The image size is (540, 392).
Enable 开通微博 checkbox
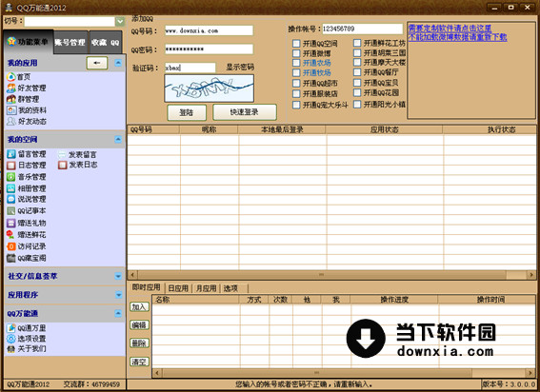pyautogui.click(x=296, y=53)
